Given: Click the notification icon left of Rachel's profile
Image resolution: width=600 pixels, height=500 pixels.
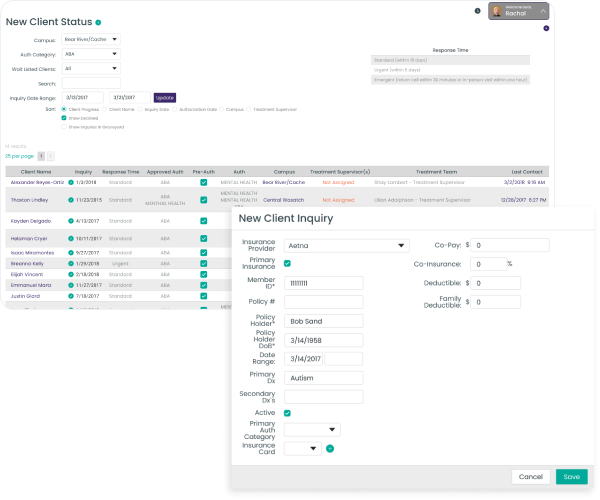Looking at the screenshot, I should 477,10.
